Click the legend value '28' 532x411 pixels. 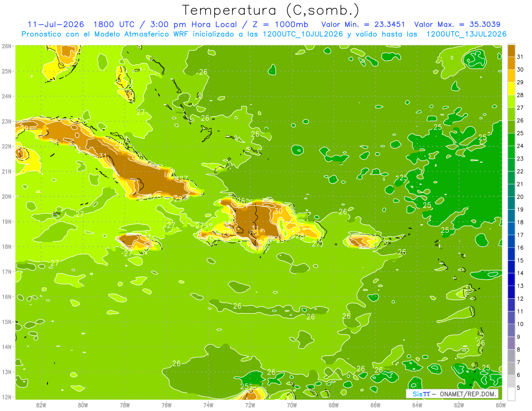520,95
